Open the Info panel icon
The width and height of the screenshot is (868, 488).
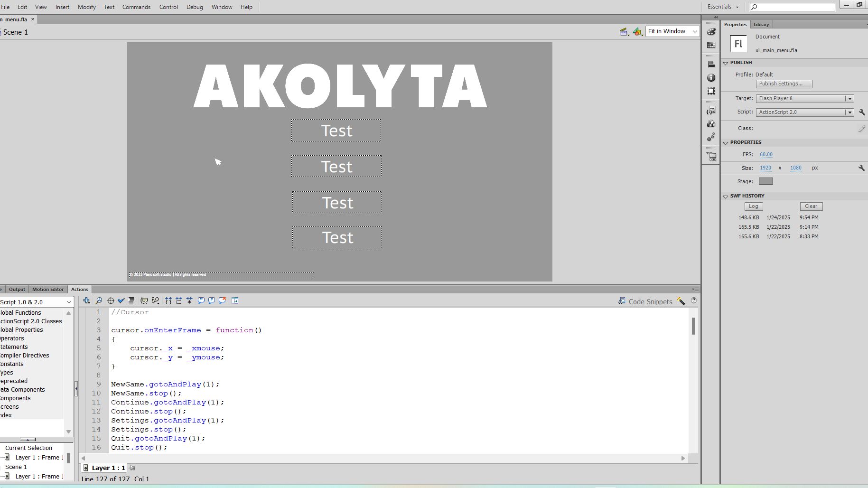(x=711, y=77)
